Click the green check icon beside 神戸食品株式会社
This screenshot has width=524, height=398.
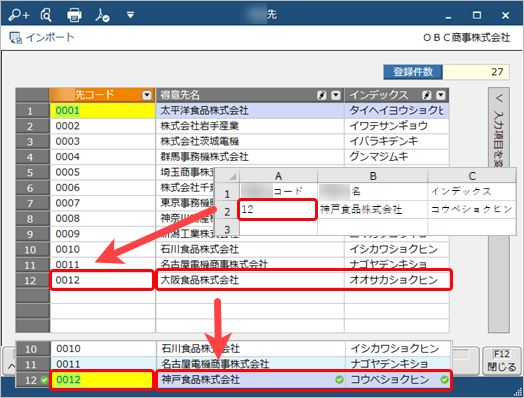339,380
